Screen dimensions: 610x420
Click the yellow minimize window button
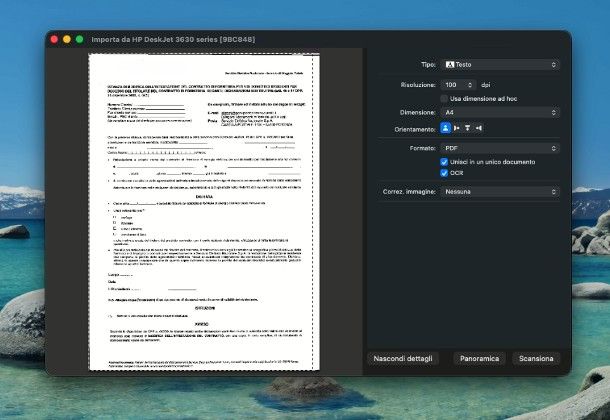point(66,39)
